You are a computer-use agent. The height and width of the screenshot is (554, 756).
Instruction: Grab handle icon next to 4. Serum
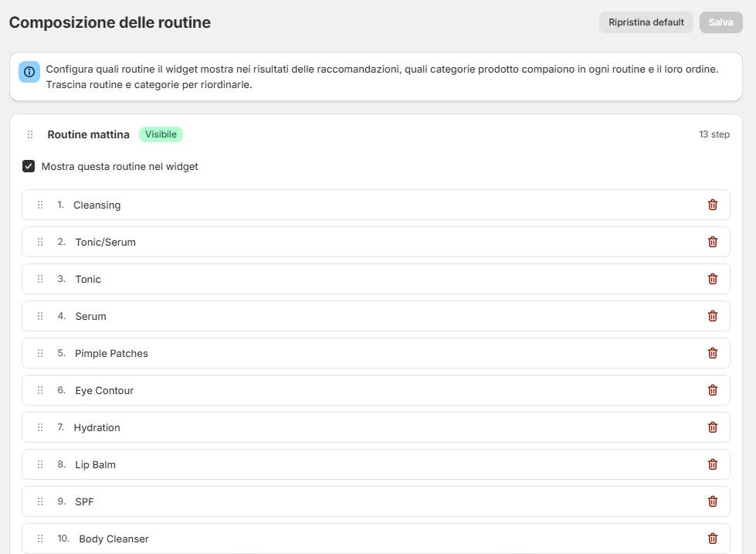point(40,316)
